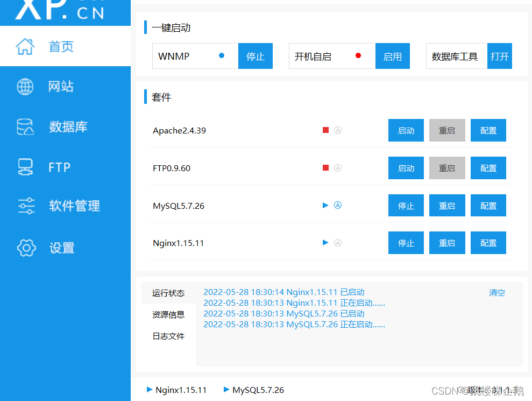Click the blue running arrow for Nginx1.15.11
Screen dimensions: 532x401
[x=325, y=242]
